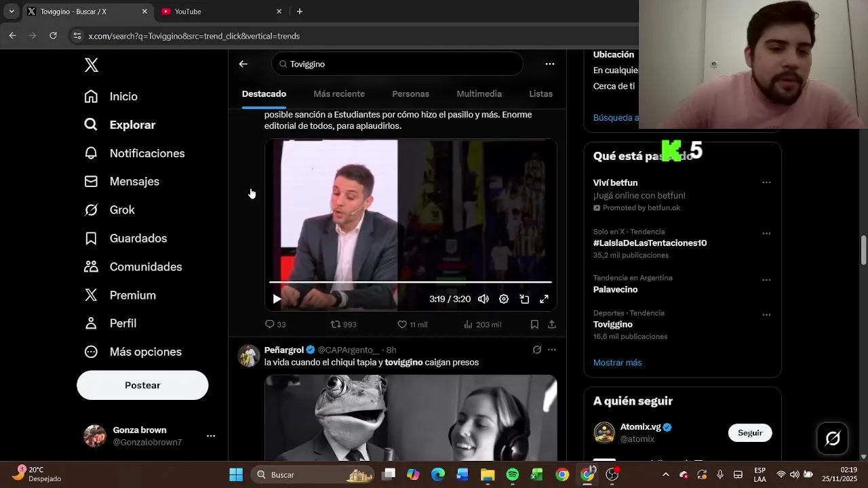
Task: Select the Destacado tab
Action: coord(264,94)
